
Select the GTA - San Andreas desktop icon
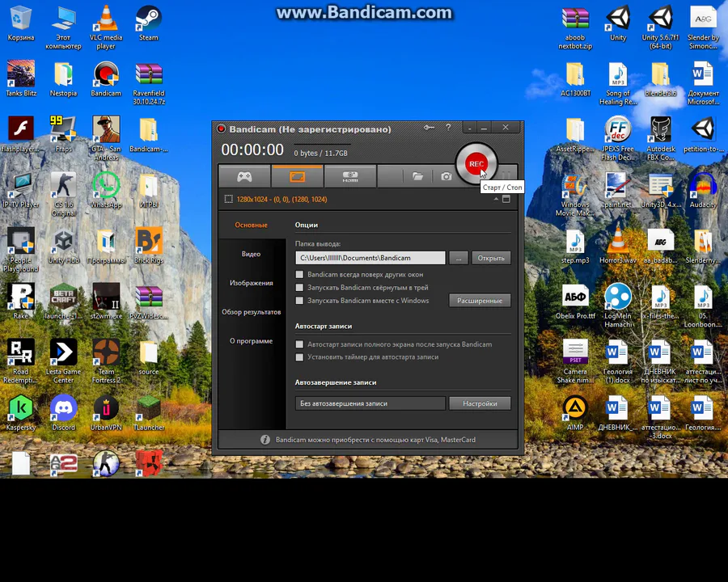[106, 137]
